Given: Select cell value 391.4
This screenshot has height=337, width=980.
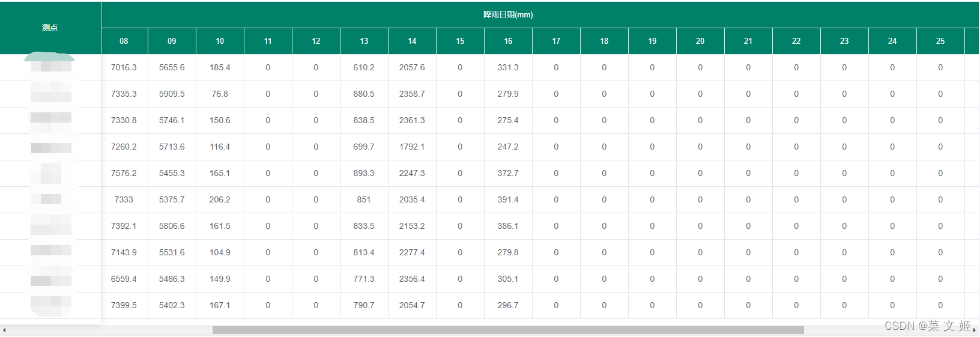Looking at the screenshot, I should (x=508, y=199).
